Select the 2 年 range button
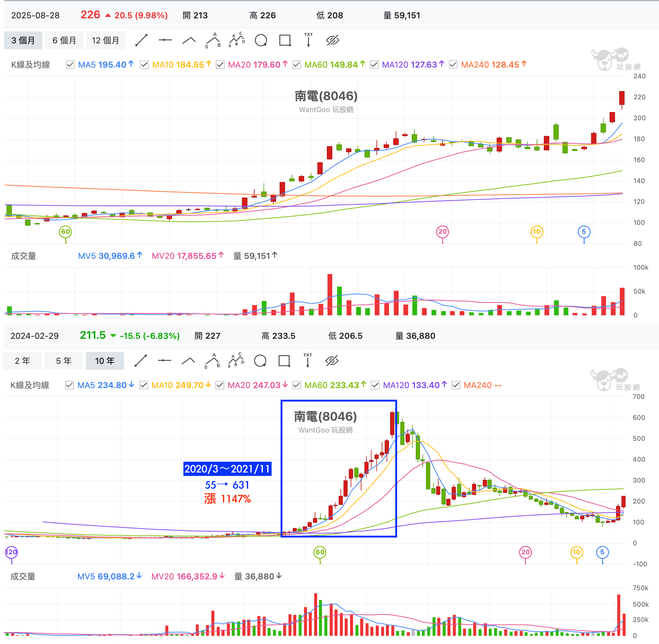 [x=22, y=361]
